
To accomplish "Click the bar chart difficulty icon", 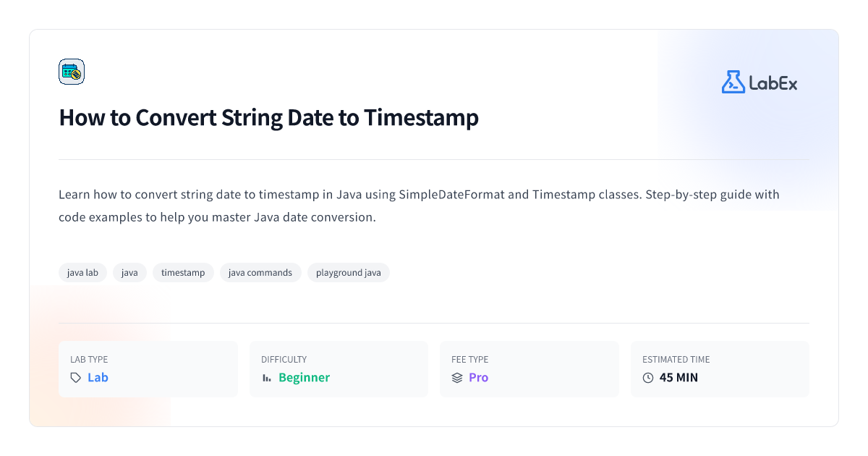I will pyautogui.click(x=267, y=378).
